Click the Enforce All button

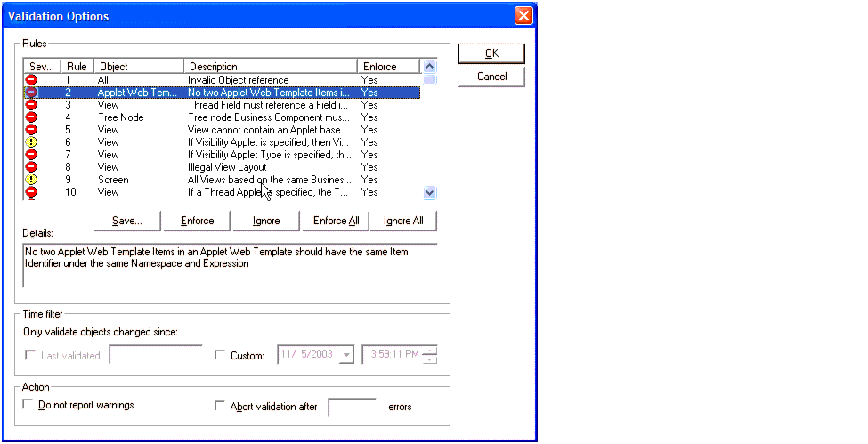(336, 221)
